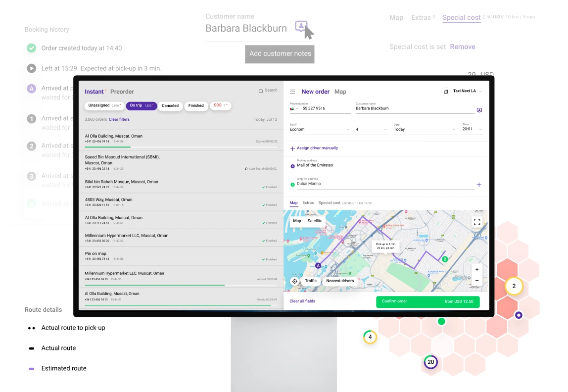Screen dimensions: 568x392
Task: Click the Auto Search status icon in Saeed Bin Masoud row
Action: [246, 169]
